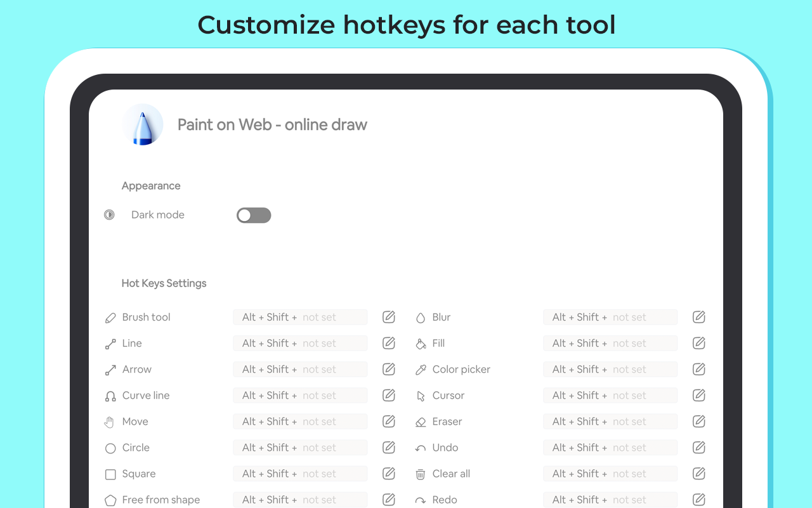The image size is (812, 508).
Task: Focus the Move hotkey field
Action: [x=300, y=421]
